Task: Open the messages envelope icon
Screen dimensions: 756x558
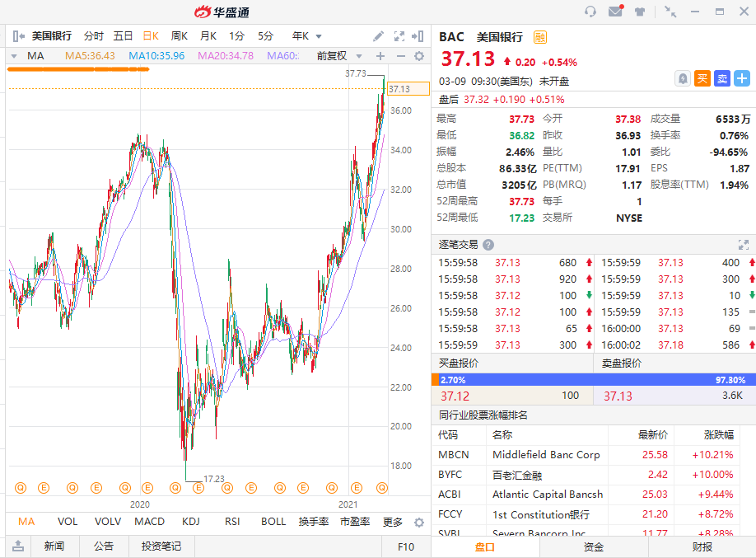Action: point(616,11)
